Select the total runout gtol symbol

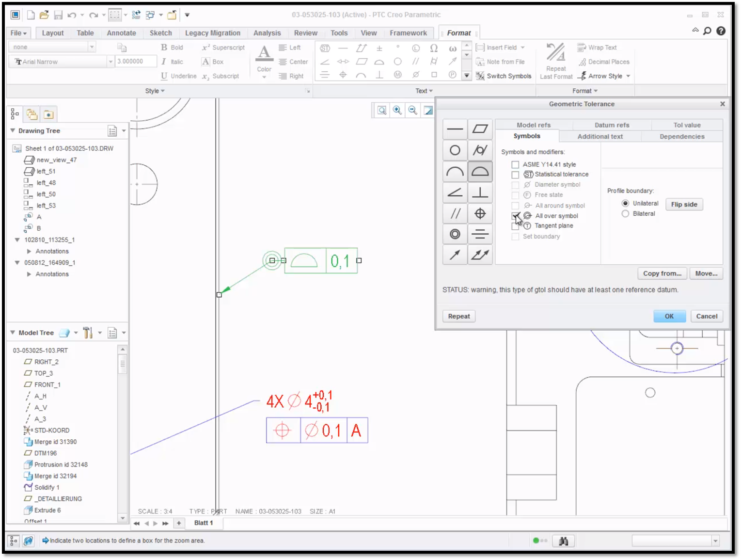(x=480, y=255)
